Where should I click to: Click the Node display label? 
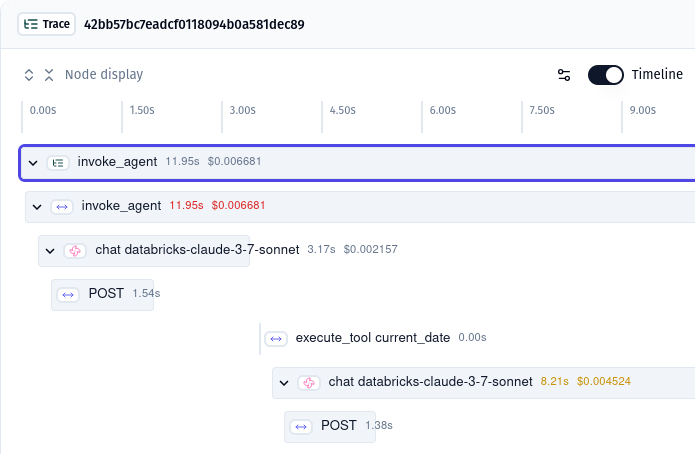pyautogui.click(x=104, y=74)
